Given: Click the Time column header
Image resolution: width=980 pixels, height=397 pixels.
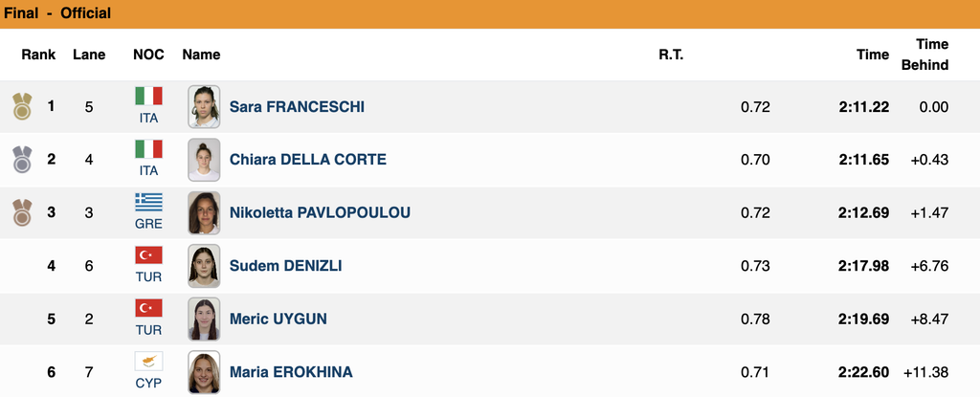Looking at the screenshot, I should [x=873, y=55].
